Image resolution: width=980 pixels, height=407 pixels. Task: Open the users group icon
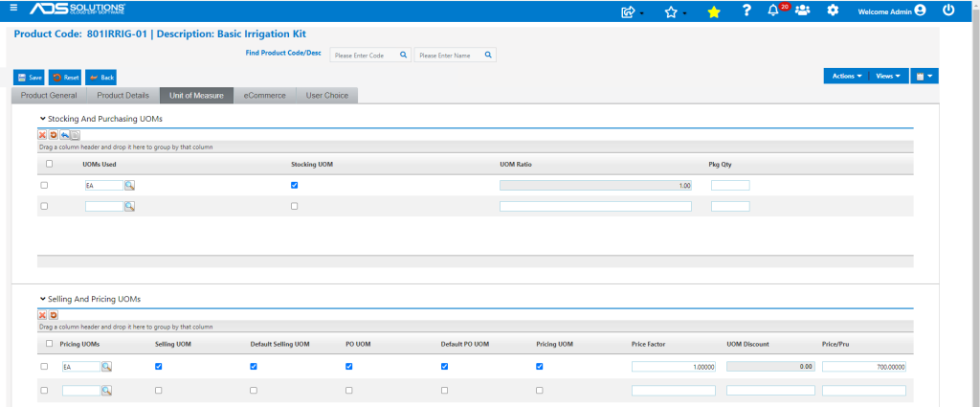click(803, 11)
